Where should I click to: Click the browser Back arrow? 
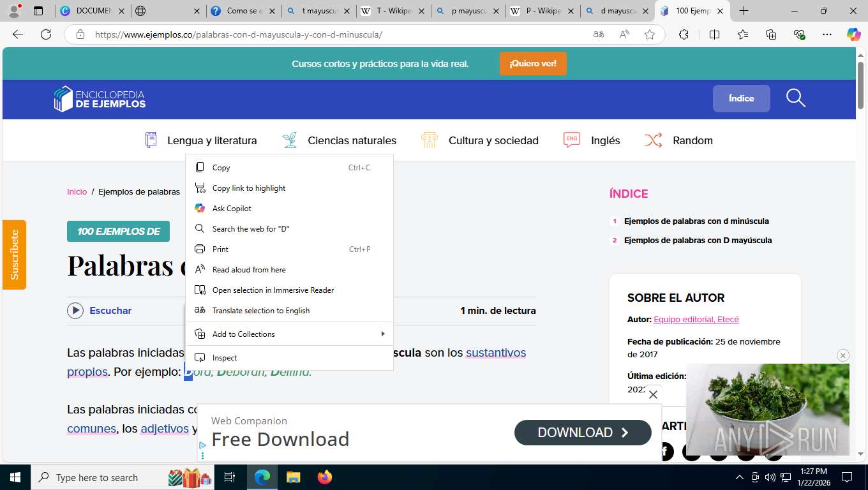pos(18,34)
